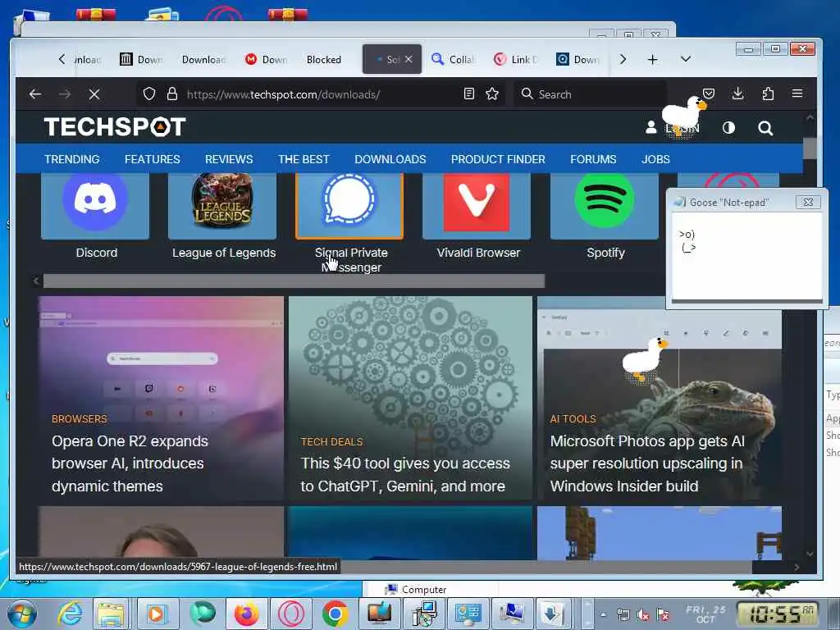Open Firefox taskbar icon

tap(246, 614)
